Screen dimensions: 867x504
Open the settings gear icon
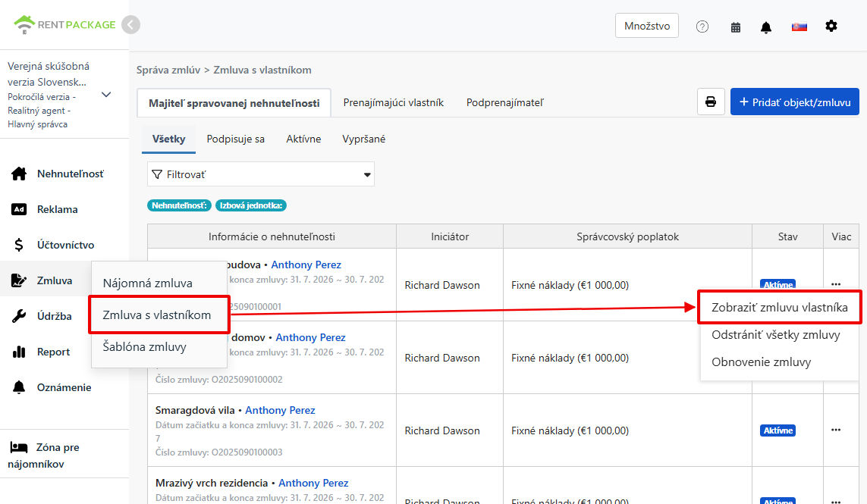(831, 26)
